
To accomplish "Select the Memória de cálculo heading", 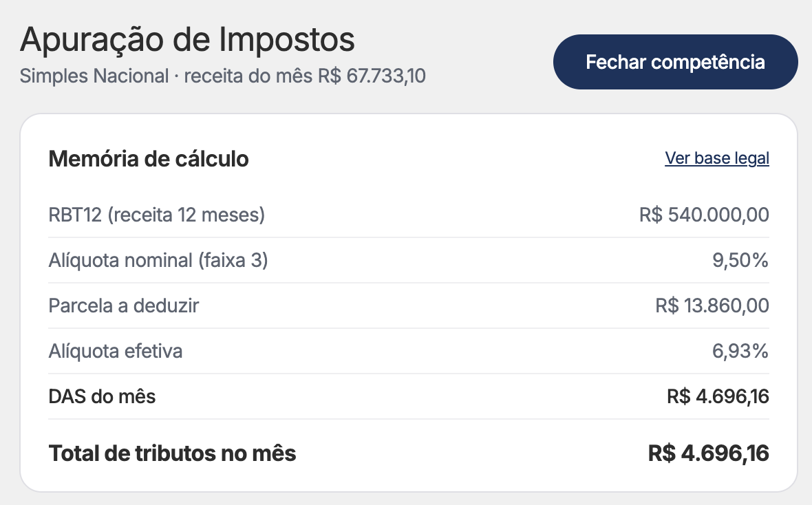I will tap(149, 159).
